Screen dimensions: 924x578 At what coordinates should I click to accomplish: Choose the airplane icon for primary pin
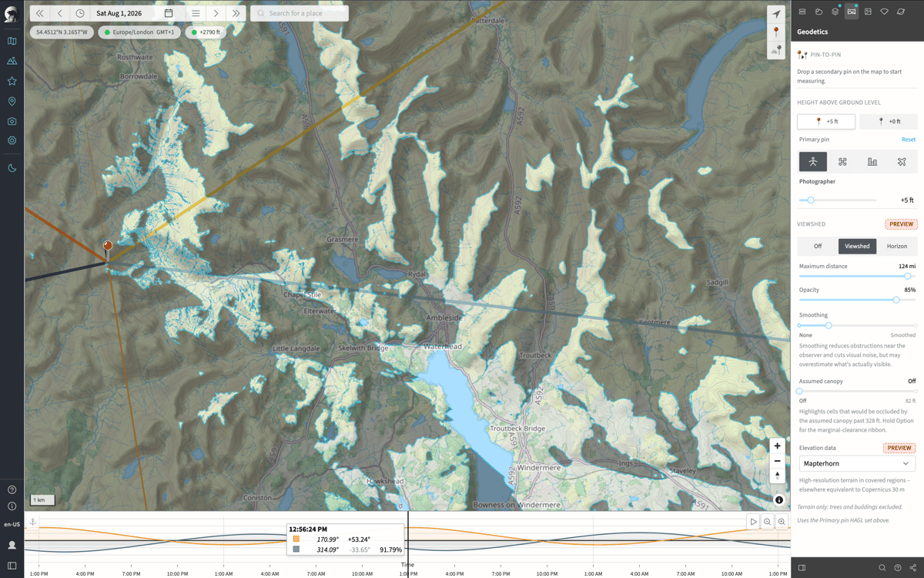pyautogui.click(x=902, y=161)
